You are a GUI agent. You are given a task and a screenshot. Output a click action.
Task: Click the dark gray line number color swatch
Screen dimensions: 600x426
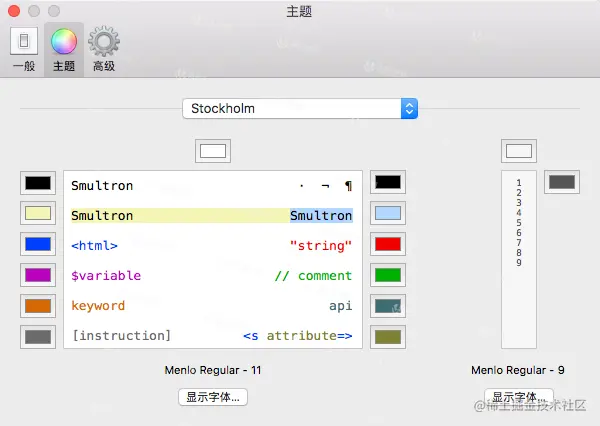tap(562, 182)
